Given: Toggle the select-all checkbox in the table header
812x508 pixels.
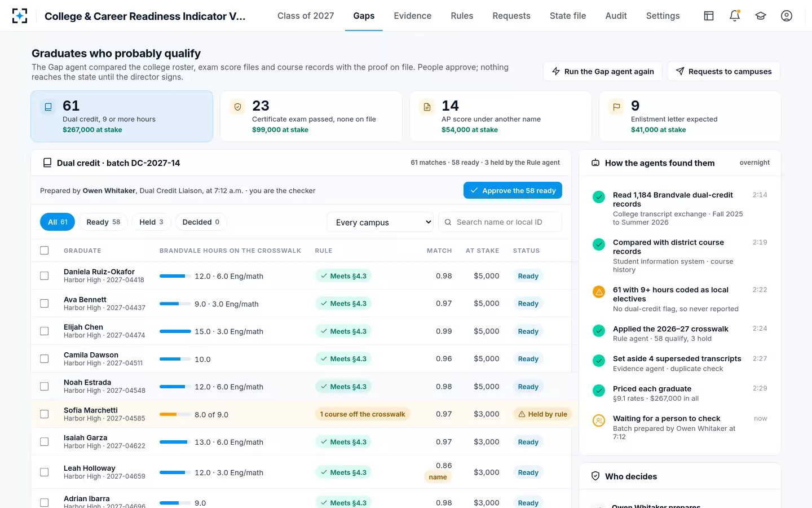Looking at the screenshot, I should pyautogui.click(x=45, y=251).
